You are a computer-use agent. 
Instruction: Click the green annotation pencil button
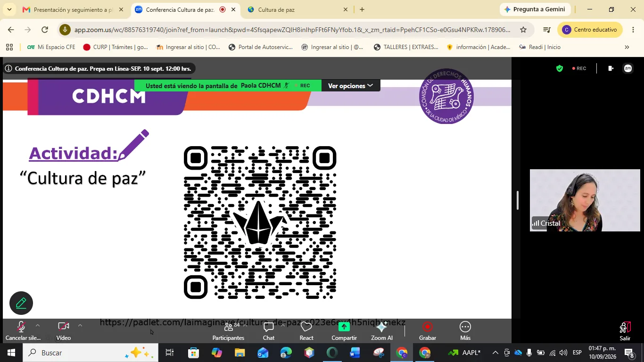(x=21, y=303)
